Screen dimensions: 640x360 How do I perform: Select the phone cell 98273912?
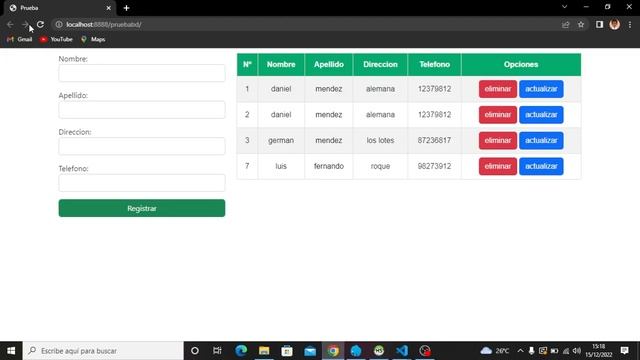click(x=434, y=166)
